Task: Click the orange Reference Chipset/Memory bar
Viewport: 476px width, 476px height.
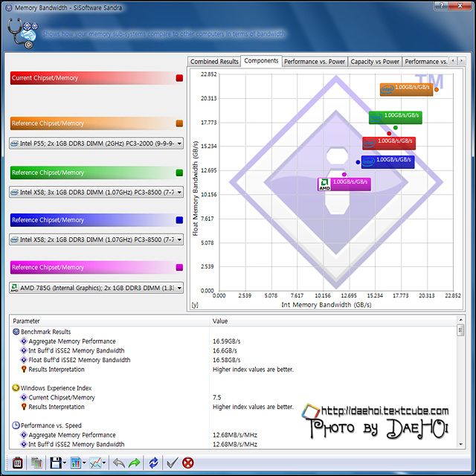Action: [x=96, y=123]
